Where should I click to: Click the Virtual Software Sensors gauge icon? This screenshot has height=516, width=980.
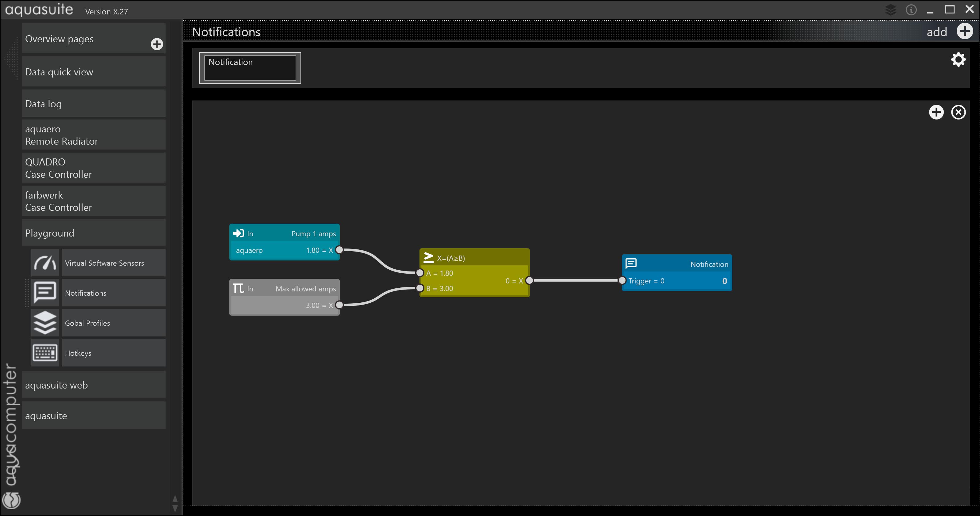coord(45,263)
